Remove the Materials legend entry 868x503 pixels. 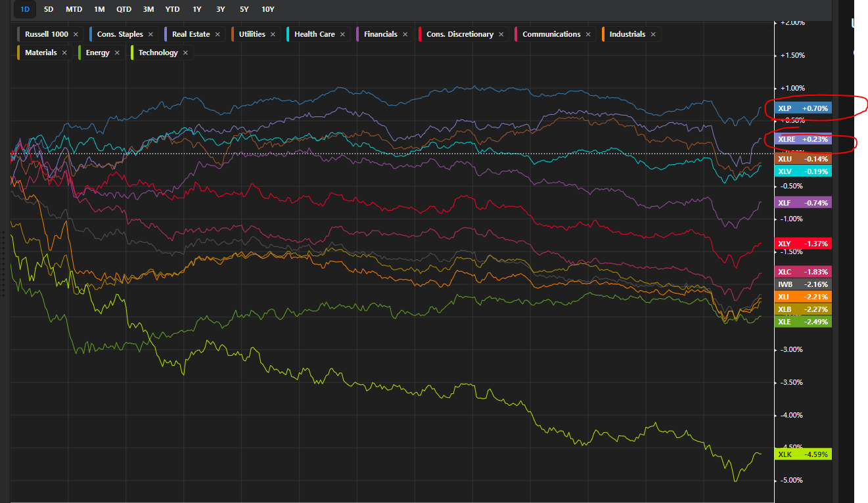pos(64,53)
